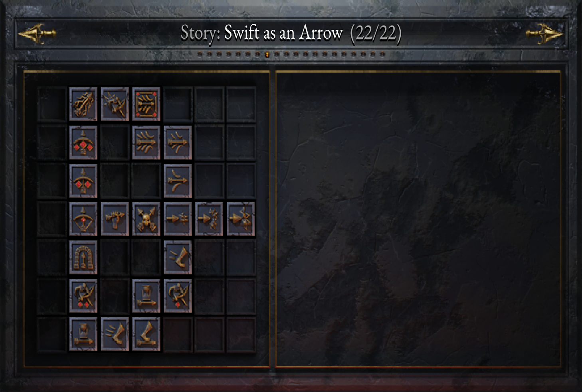Pick the boot with three speed lines

[115, 334]
